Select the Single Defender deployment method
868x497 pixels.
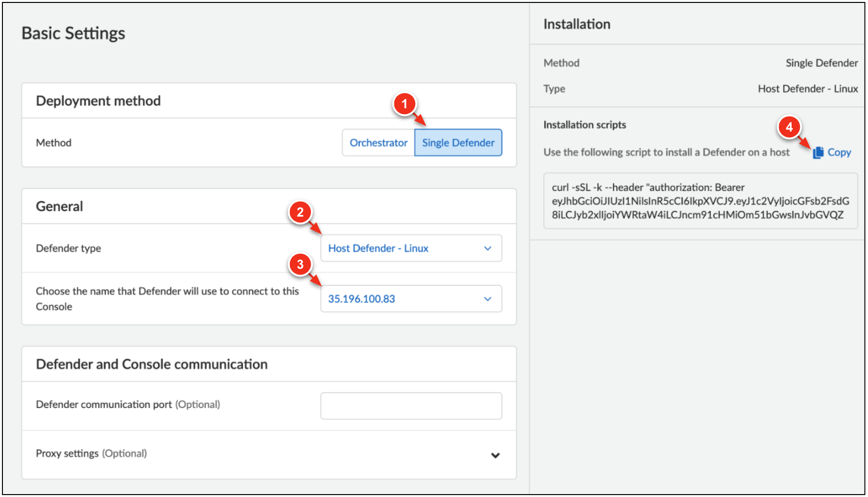[x=458, y=142]
